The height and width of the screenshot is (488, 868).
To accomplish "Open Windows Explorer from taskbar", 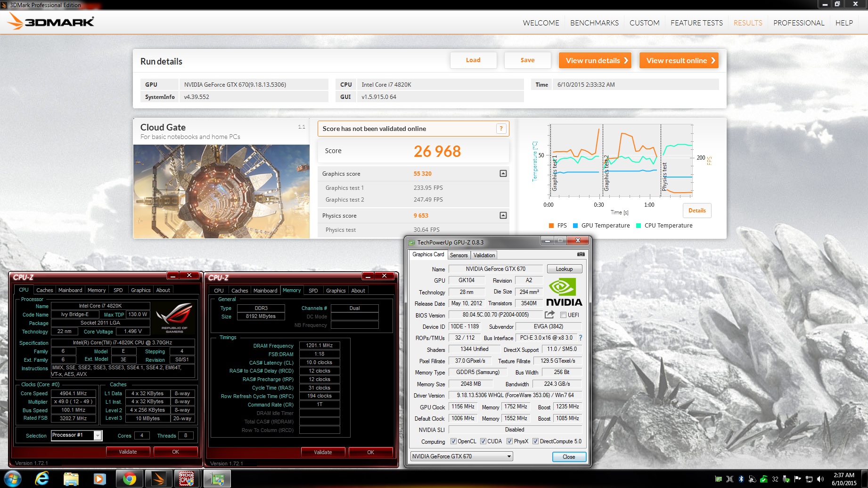I will point(71,479).
